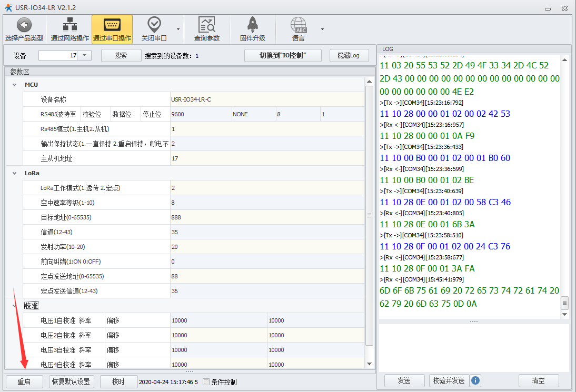This screenshot has height=392, width=576.
Task: Select the 通过串口操作 serial port icon
Action: 112,25
